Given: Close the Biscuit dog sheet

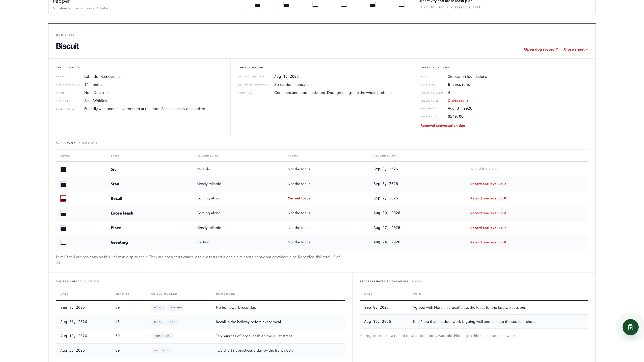Looking at the screenshot, I should click(576, 49).
